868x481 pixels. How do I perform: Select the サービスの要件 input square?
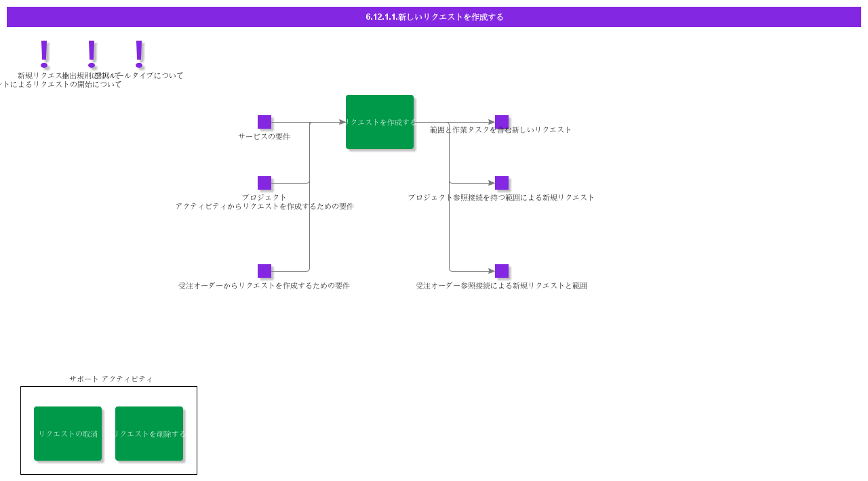(x=264, y=122)
